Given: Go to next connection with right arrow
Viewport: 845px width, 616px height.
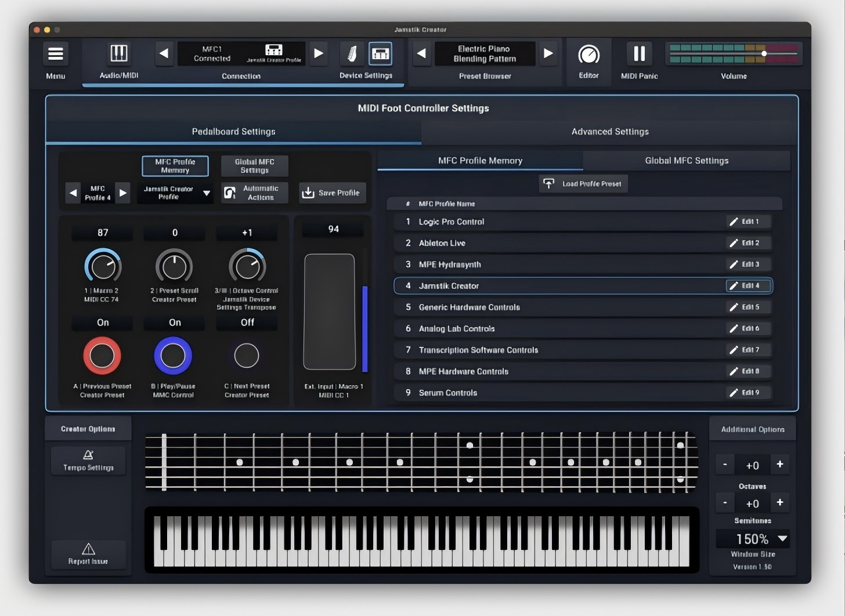Looking at the screenshot, I should pos(319,53).
